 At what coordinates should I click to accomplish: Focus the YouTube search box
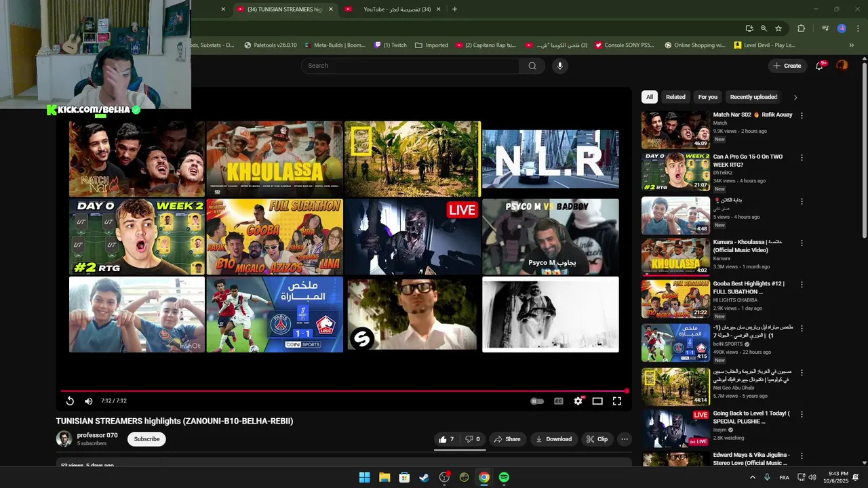pyautogui.click(x=410, y=66)
